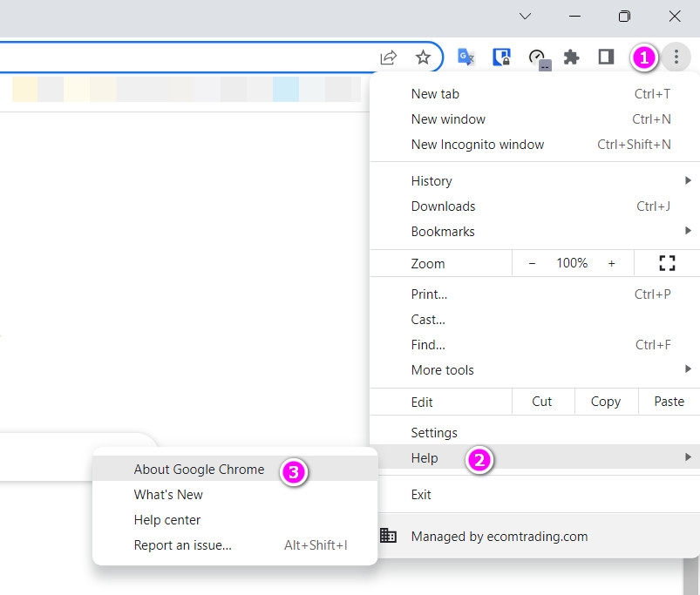Viewport: 700px width, 595px height.
Task: Select Report an issue
Action: pyautogui.click(x=181, y=544)
